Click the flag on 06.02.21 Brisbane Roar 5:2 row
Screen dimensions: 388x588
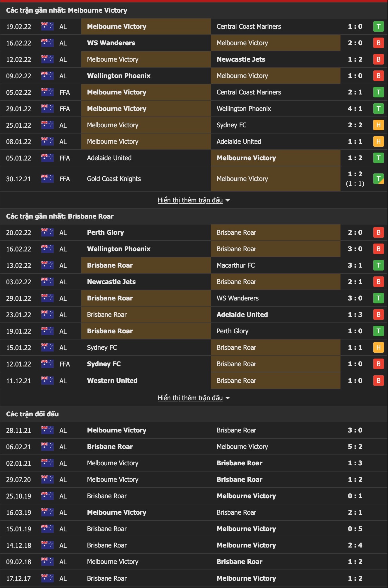pyautogui.click(x=47, y=447)
